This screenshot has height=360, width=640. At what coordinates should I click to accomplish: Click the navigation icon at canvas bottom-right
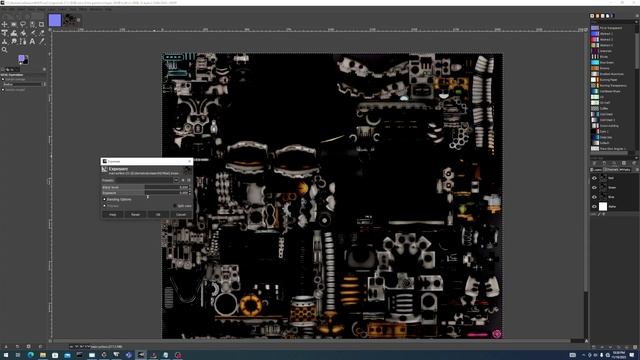coord(586,341)
